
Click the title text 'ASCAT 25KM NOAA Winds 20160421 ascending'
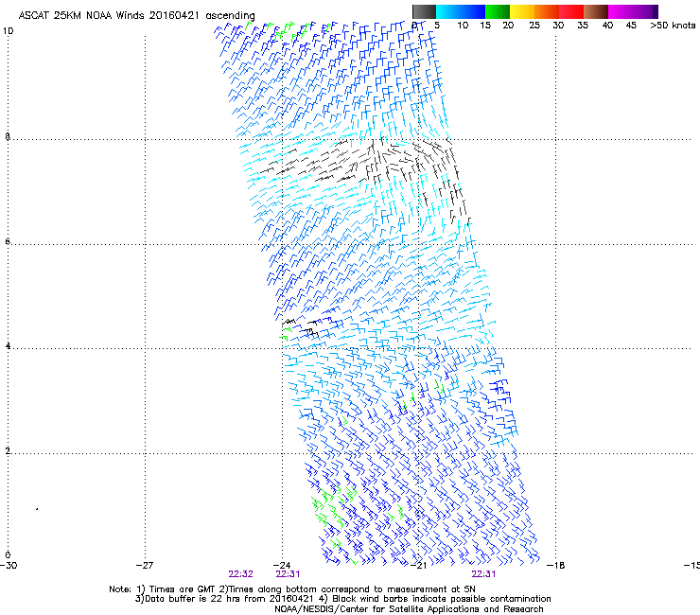(x=136, y=15)
